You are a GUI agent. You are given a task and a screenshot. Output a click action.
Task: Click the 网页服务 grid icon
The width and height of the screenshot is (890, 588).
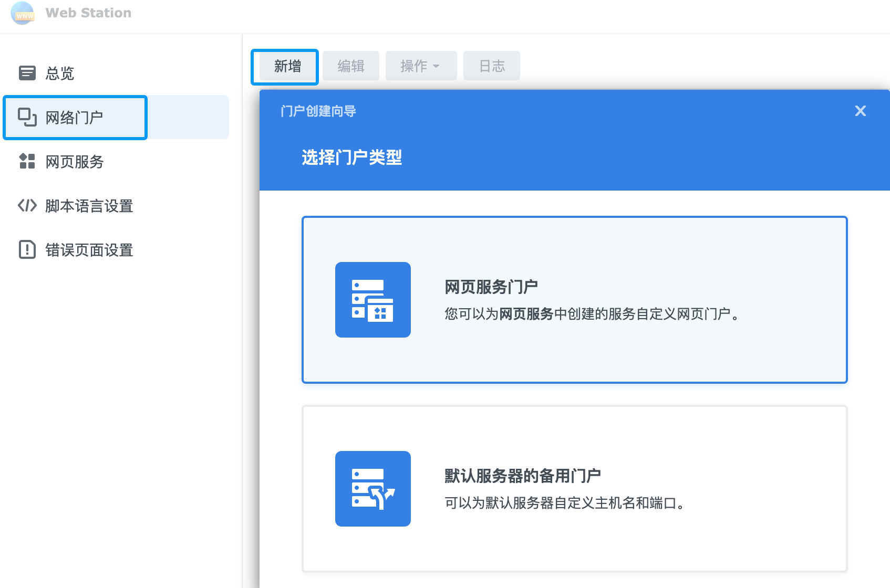point(27,161)
